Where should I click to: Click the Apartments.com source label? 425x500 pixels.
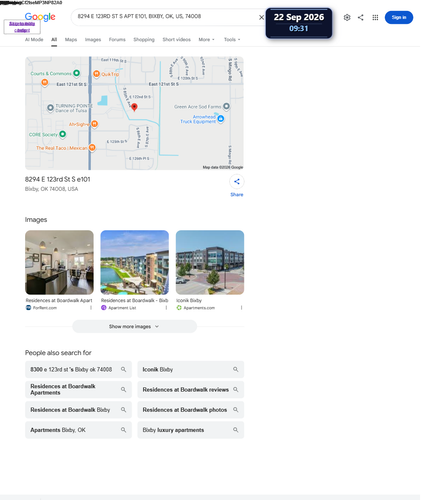199,308
